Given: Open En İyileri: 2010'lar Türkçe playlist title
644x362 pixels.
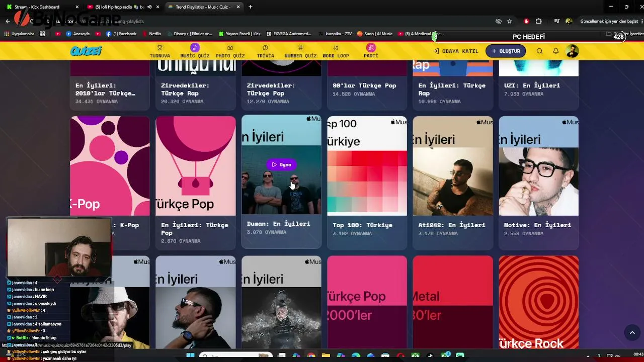Looking at the screenshot, I should tap(105, 89).
